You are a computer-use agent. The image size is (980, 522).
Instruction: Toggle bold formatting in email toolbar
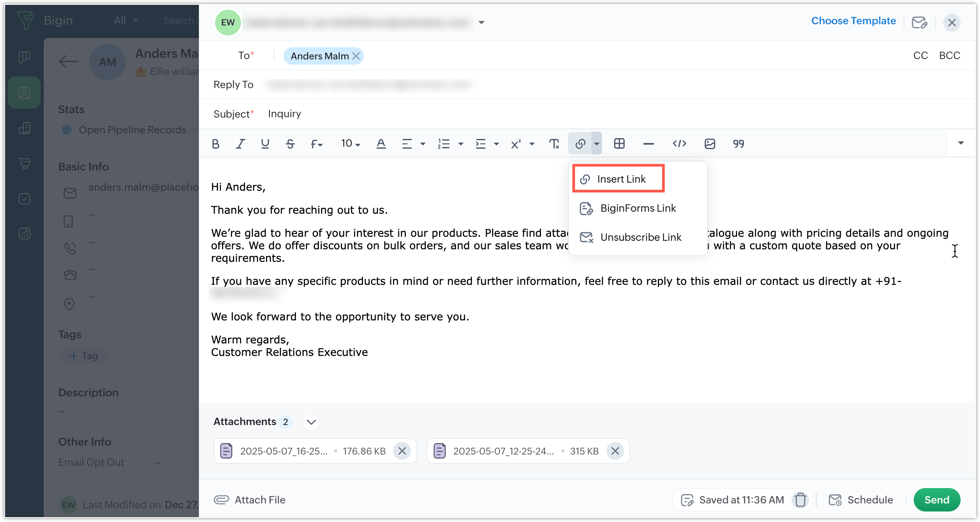click(215, 144)
